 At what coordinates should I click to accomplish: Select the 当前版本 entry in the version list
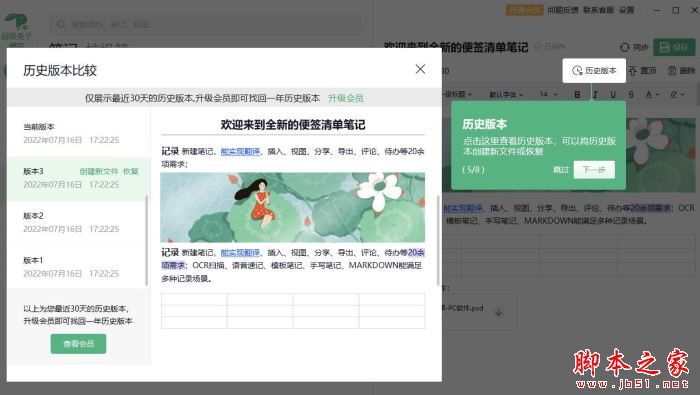[x=79, y=133]
